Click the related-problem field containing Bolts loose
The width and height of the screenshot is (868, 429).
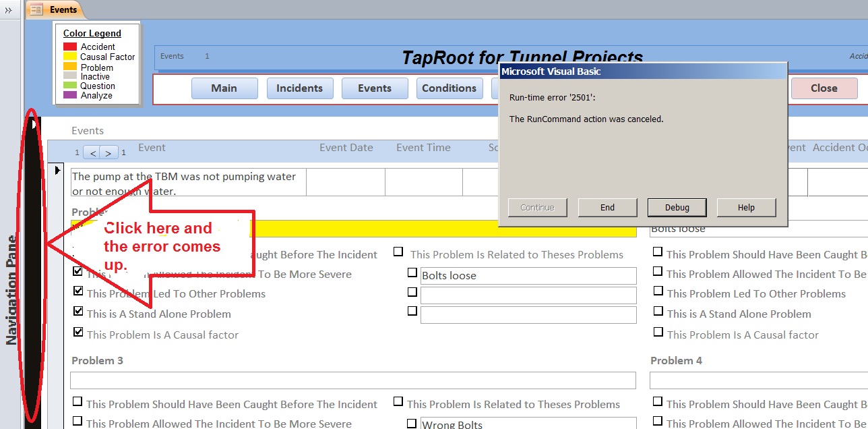[x=528, y=276]
